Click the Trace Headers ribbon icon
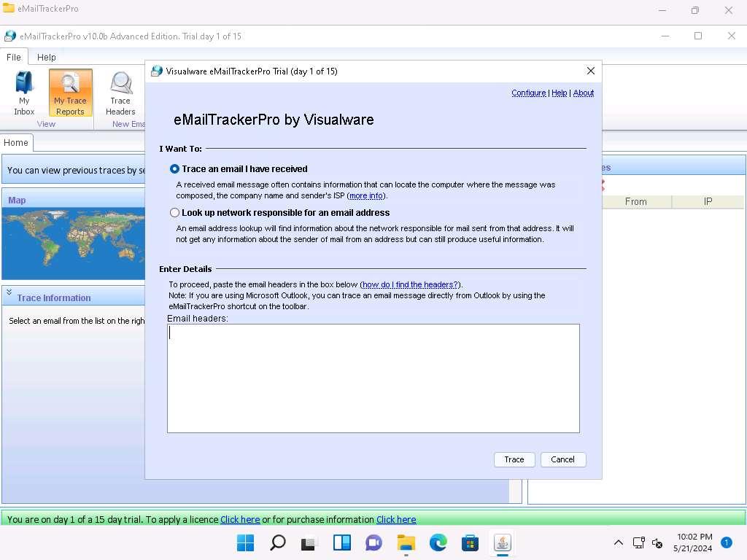747x560 pixels. pos(120,93)
